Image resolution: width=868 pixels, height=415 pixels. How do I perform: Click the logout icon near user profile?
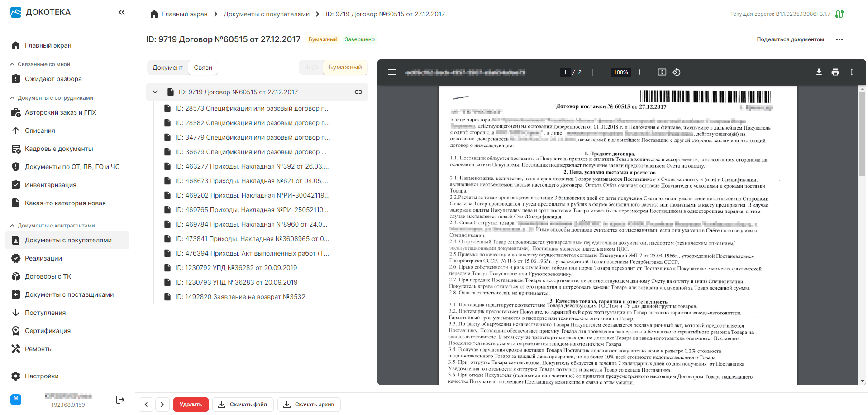[120, 399]
